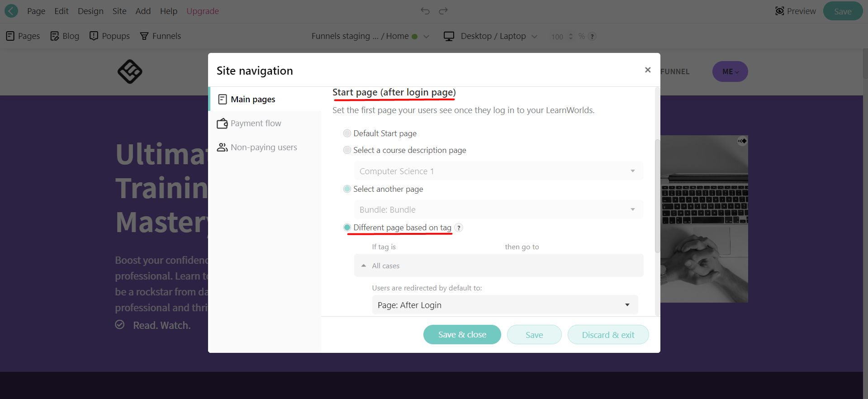868x399 pixels.
Task: Open the Help menu
Action: click(169, 11)
